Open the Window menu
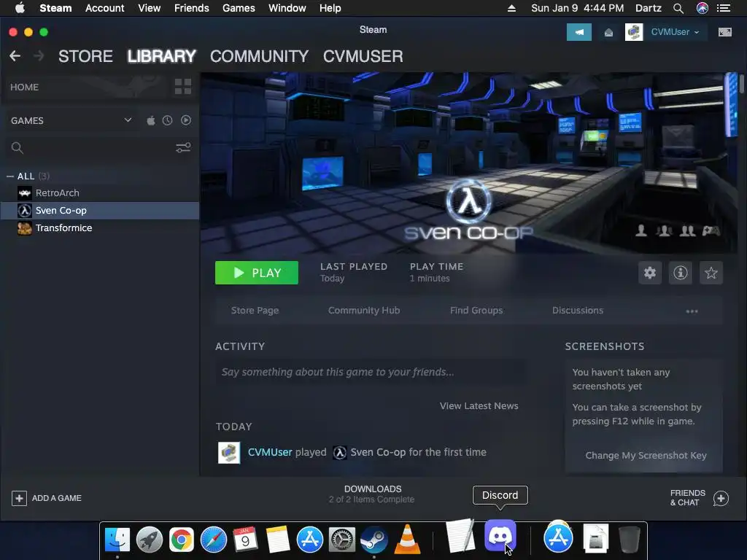Image resolution: width=747 pixels, height=560 pixels. click(287, 8)
